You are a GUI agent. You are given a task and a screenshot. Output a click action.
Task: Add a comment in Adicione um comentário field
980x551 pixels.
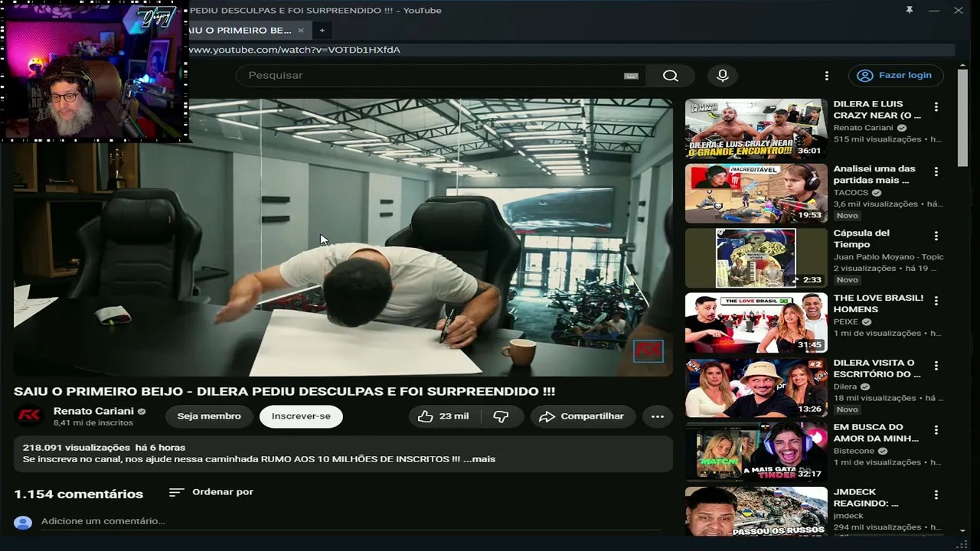pyautogui.click(x=350, y=521)
